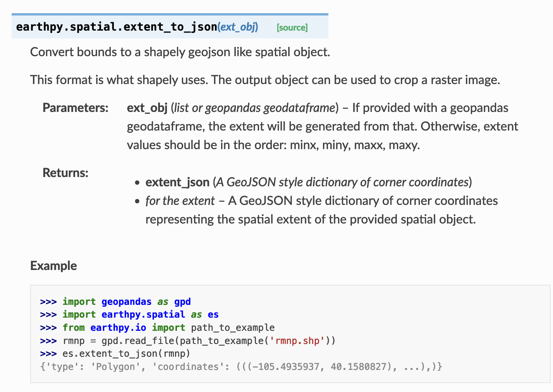The height and width of the screenshot is (392, 553).
Task: Click the Parameters field label
Action: pos(76,108)
